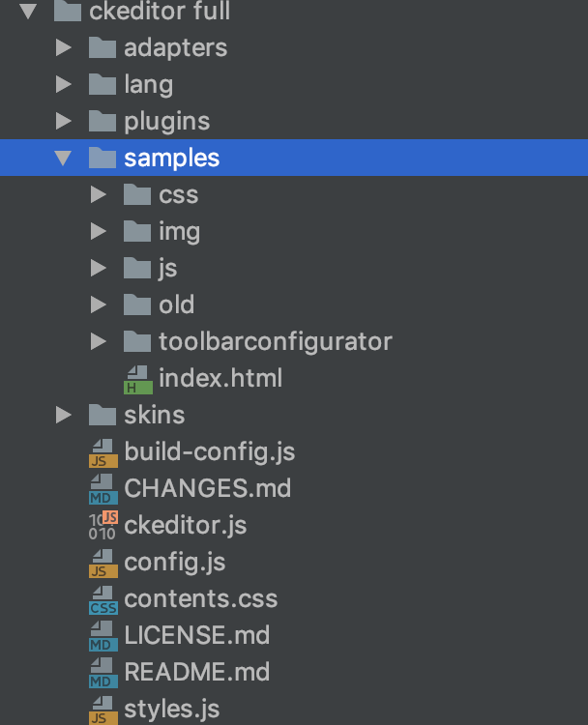Click the README.md markdown file icon
The width and height of the screenshot is (588, 725).
point(103,672)
